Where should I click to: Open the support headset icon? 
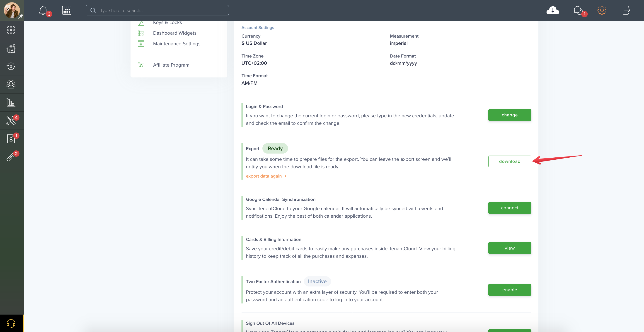tap(11, 323)
